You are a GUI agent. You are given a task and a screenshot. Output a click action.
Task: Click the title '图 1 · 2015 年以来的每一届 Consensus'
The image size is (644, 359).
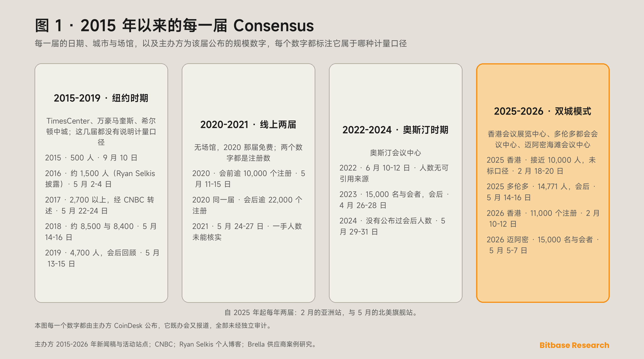tap(174, 26)
